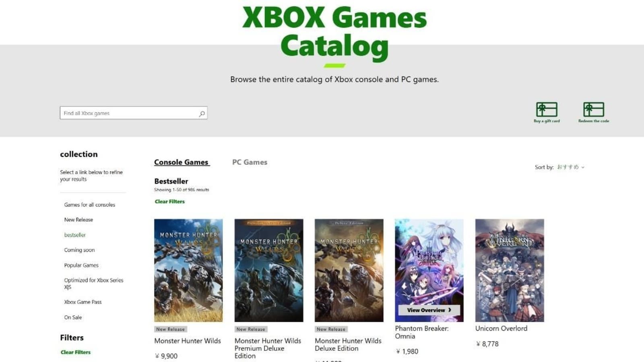Clear filters in the sidebar Filters section

click(76, 352)
